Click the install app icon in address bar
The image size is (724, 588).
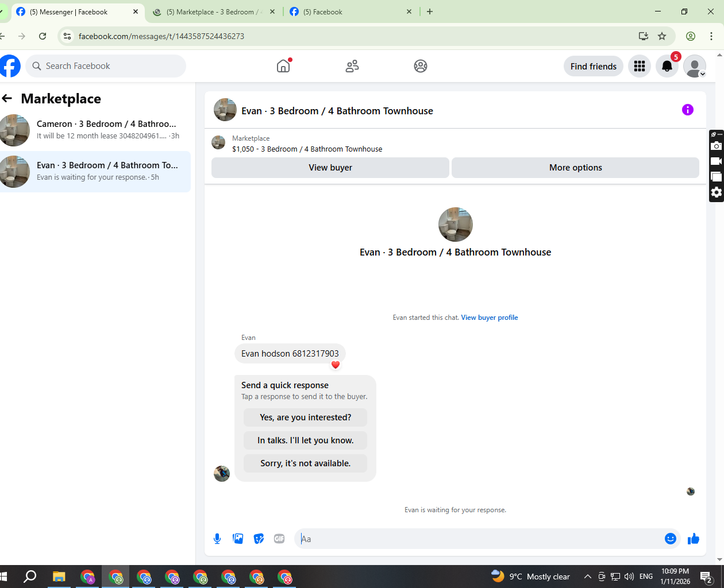pyautogui.click(x=644, y=36)
